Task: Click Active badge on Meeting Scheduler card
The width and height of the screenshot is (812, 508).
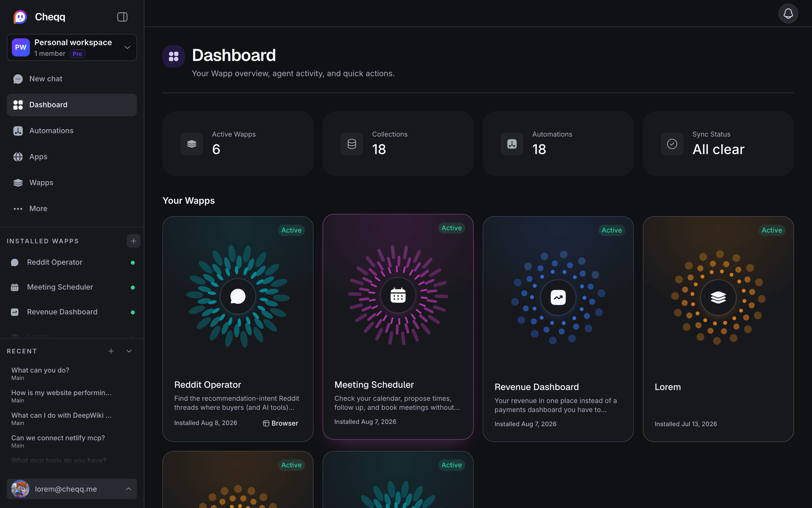Action: (x=451, y=228)
